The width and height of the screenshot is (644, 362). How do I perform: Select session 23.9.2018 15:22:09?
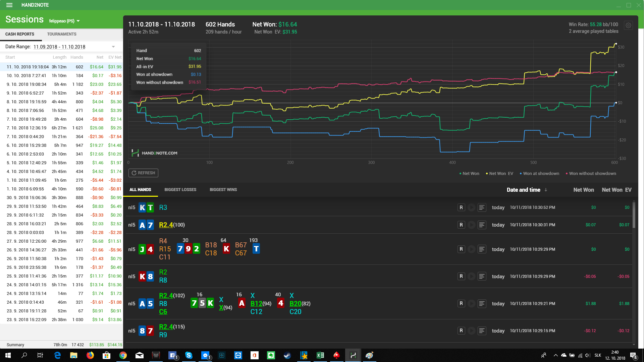point(61,319)
